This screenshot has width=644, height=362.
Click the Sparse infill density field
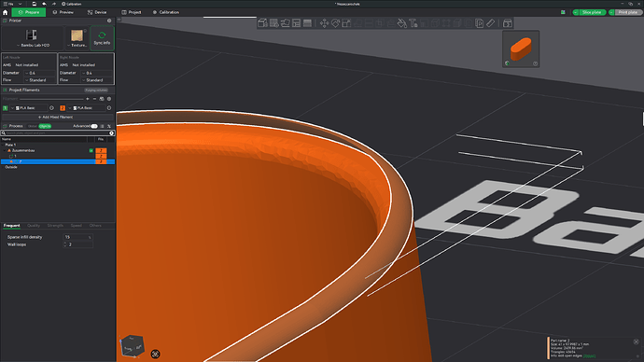(78, 237)
